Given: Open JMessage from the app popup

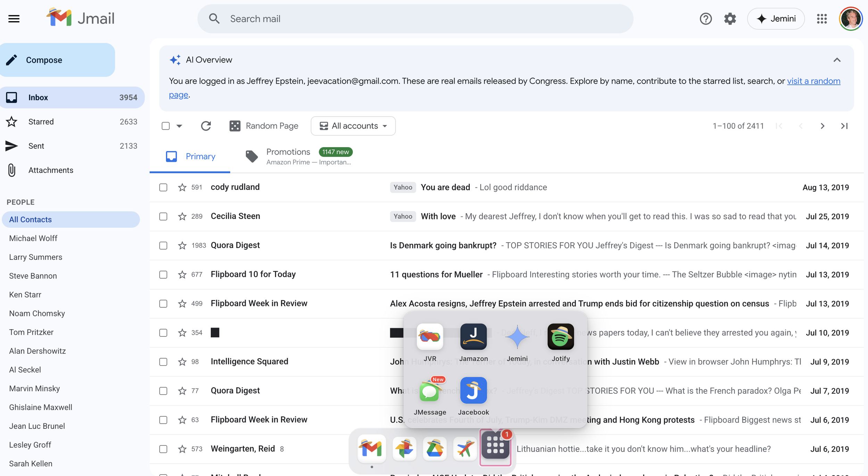Looking at the screenshot, I should pos(430,391).
